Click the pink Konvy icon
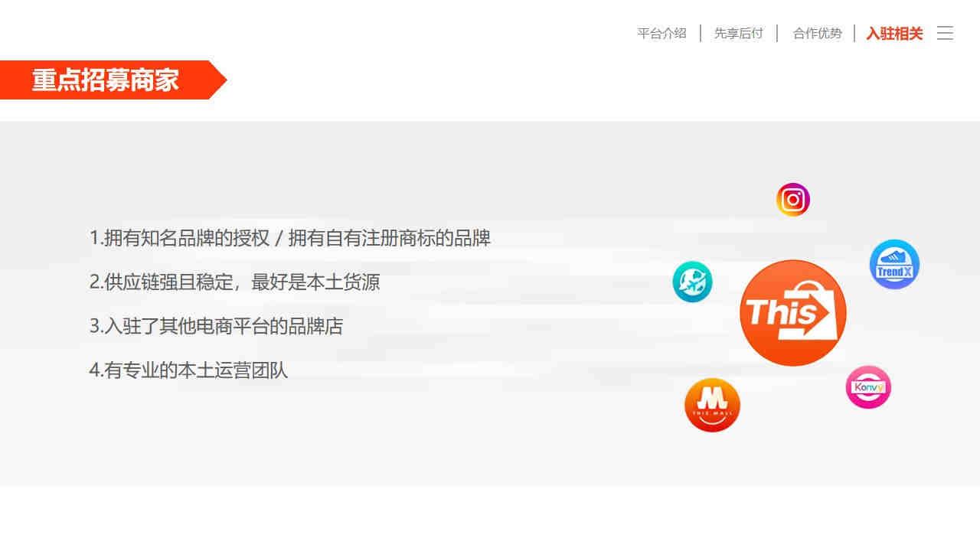 pyautogui.click(x=868, y=387)
